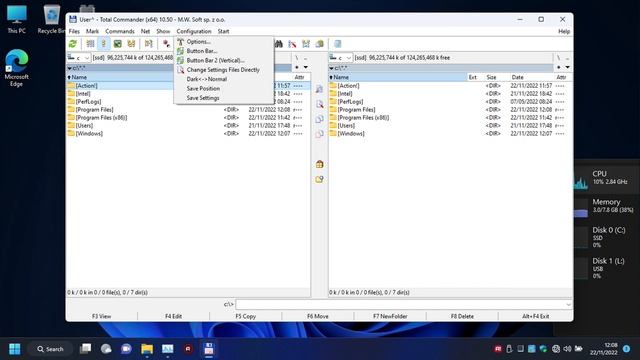Image resolution: width=640 pixels, height=360 pixels.
Task: Click the Alt+F4 Exit button
Action: click(536, 316)
